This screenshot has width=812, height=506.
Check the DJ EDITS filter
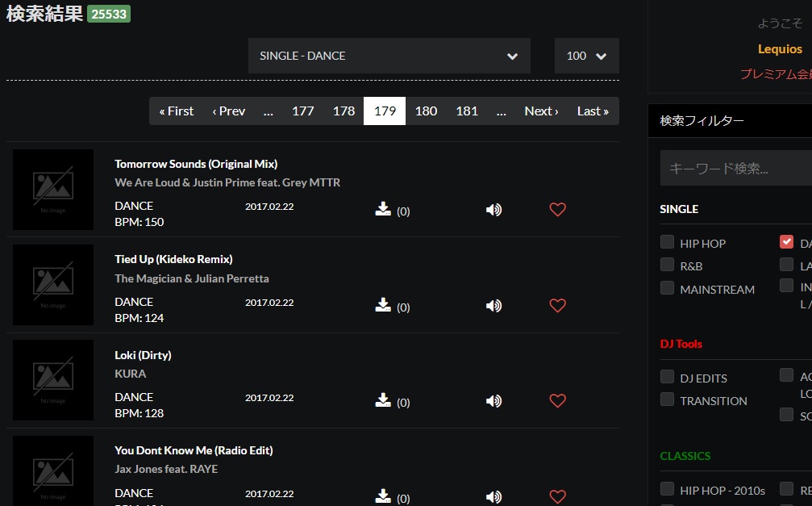(667, 376)
